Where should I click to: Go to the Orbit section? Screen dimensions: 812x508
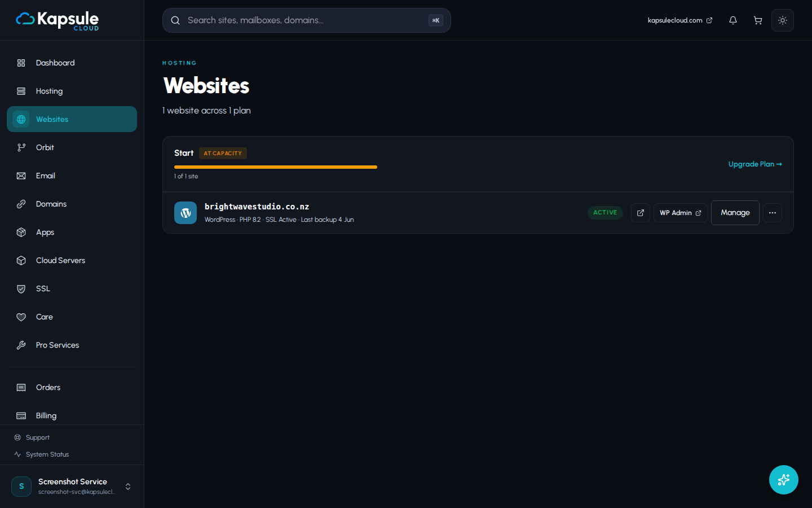(x=72, y=147)
